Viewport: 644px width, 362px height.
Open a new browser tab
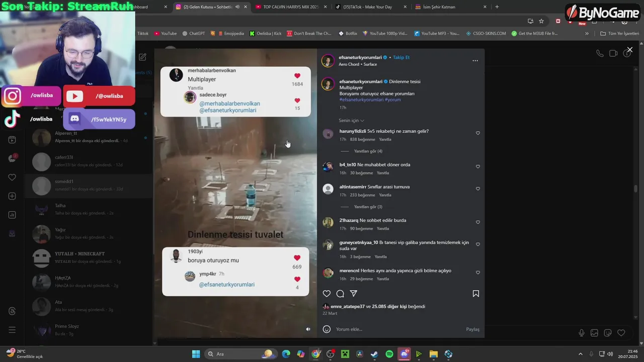(497, 7)
